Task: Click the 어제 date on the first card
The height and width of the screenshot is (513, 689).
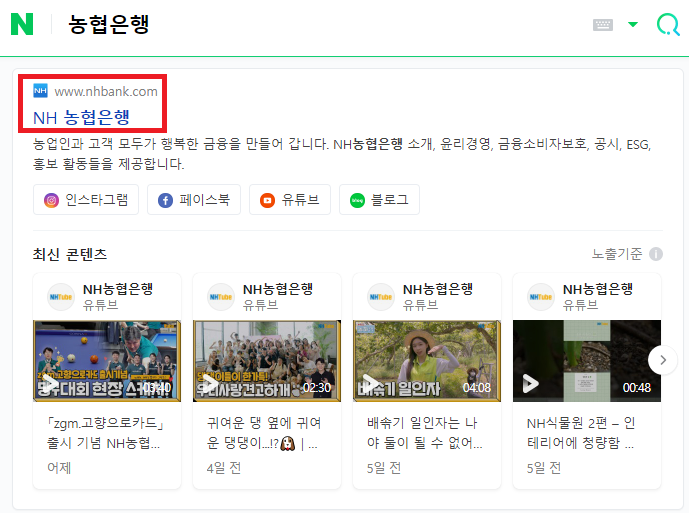Action: tap(59, 468)
